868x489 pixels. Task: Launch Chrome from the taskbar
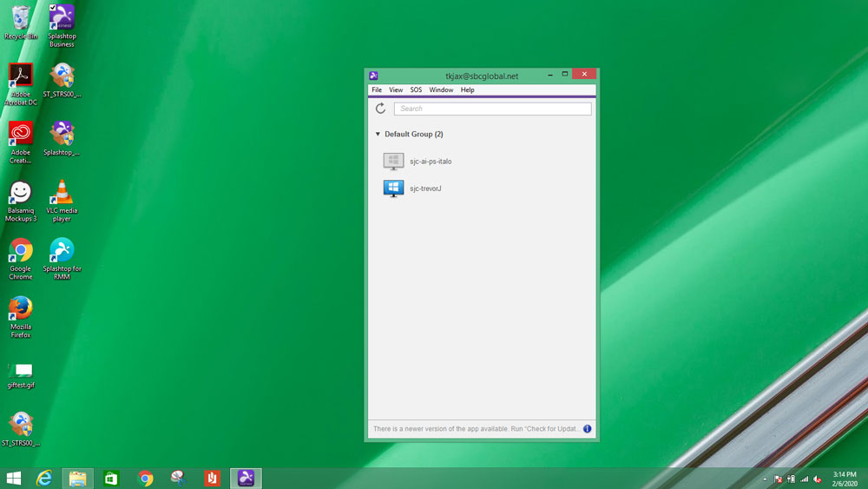[x=145, y=478]
